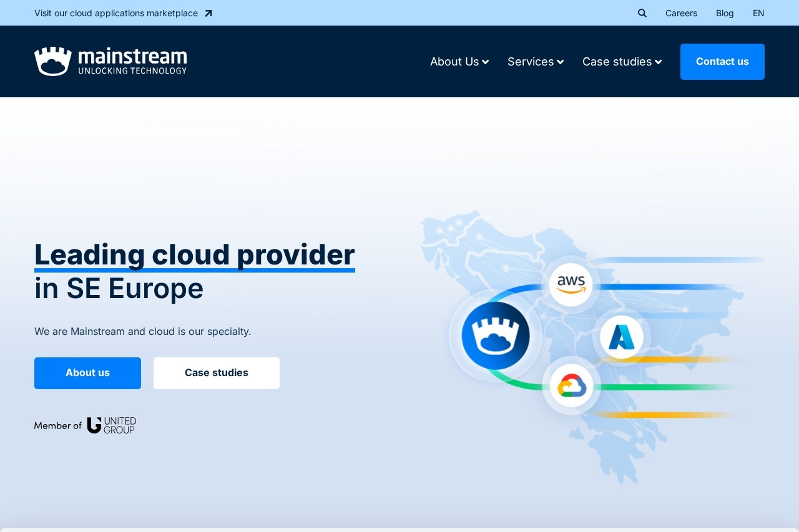The height and width of the screenshot is (532, 799).
Task: Expand the About Us dropdown menu
Action: click(x=459, y=62)
